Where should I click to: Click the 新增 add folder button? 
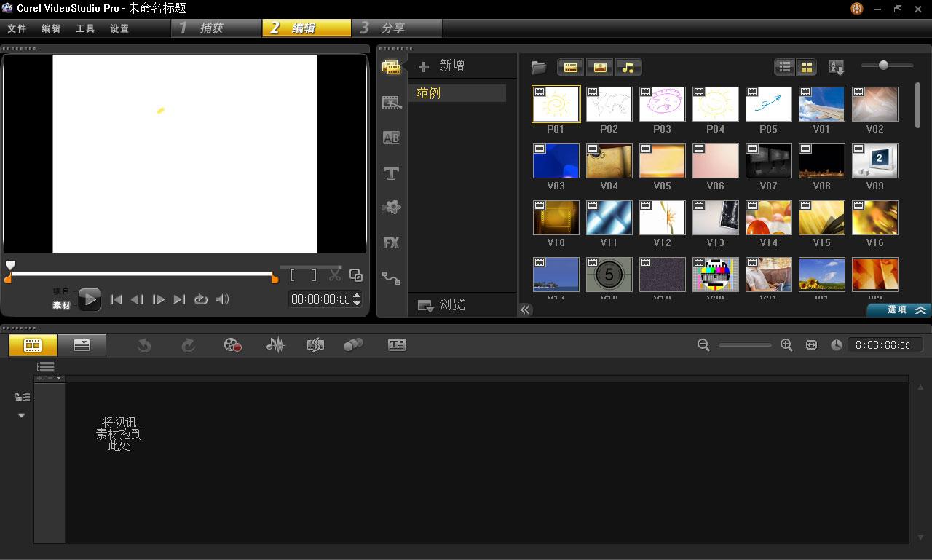coord(442,66)
